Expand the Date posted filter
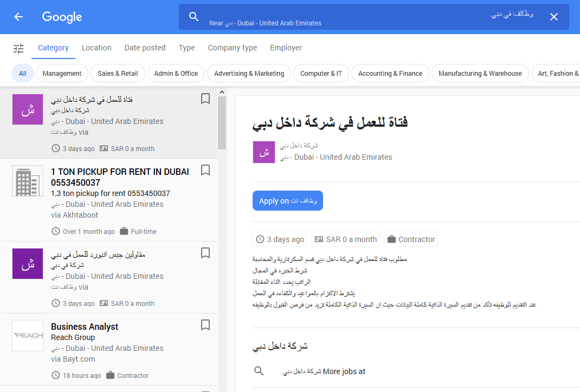Screen dimensions: 580x392 (145, 48)
